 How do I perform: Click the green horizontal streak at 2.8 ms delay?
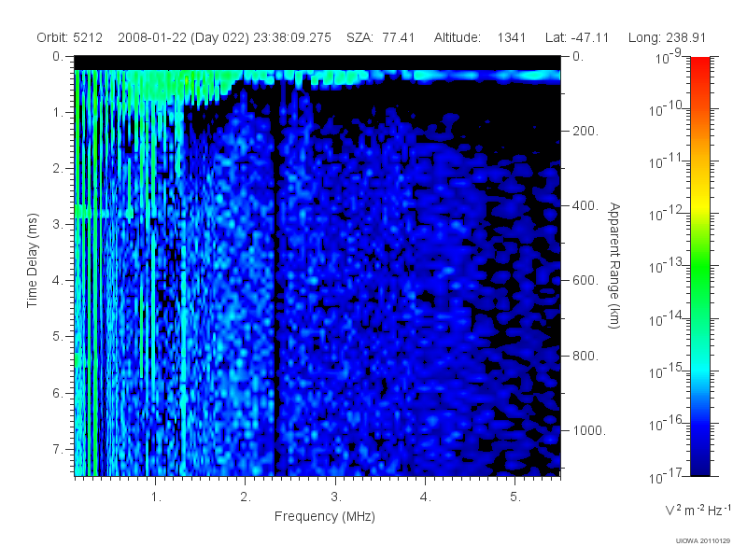(x=104, y=212)
